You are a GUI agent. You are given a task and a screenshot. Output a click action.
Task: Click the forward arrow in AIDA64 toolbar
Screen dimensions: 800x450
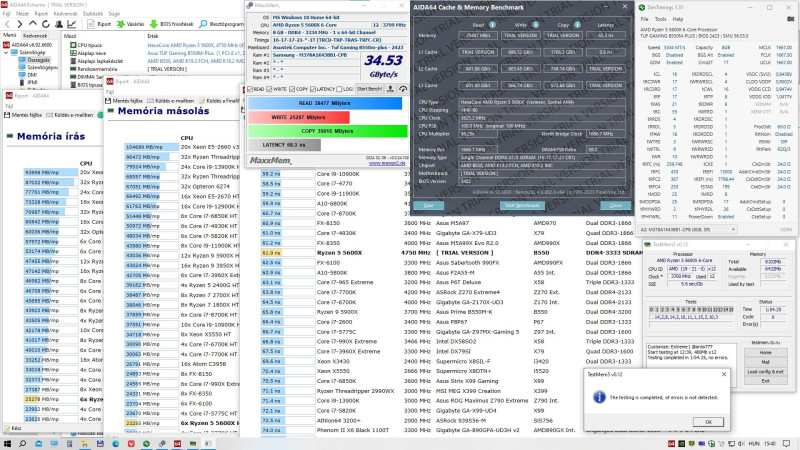19,24
